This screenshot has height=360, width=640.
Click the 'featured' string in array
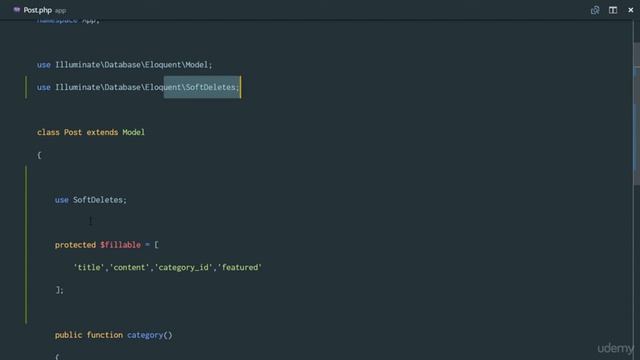pyautogui.click(x=240, y=267)
